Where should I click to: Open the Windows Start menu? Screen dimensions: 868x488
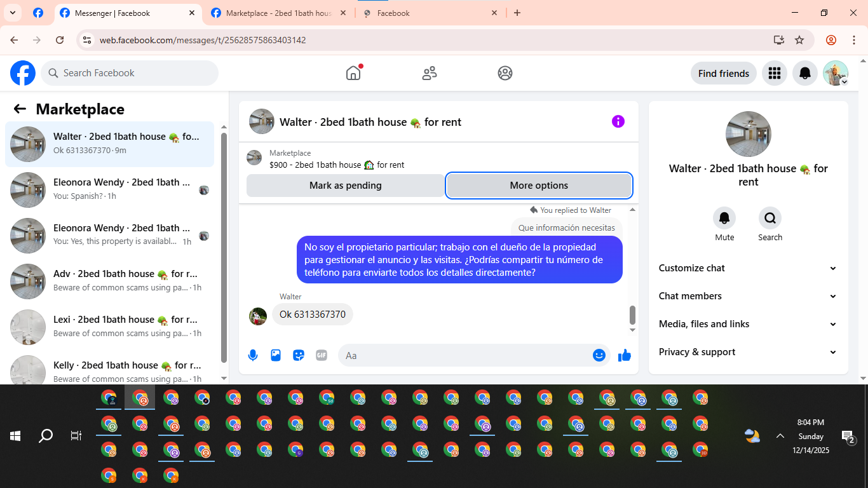point(15,436)
